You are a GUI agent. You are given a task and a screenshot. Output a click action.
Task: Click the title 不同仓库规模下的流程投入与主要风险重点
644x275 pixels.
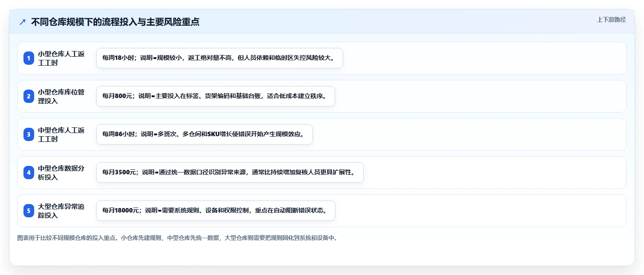pyautogui.click(x=115, y=22)
